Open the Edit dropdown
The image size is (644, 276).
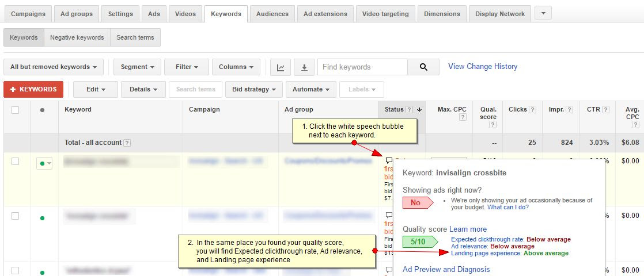pos(96,89)
